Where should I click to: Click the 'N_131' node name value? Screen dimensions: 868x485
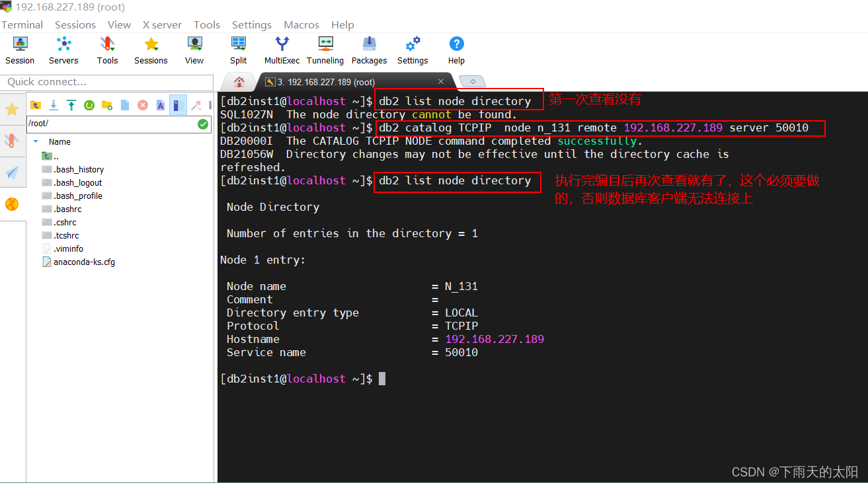click(x=461, y=286)
